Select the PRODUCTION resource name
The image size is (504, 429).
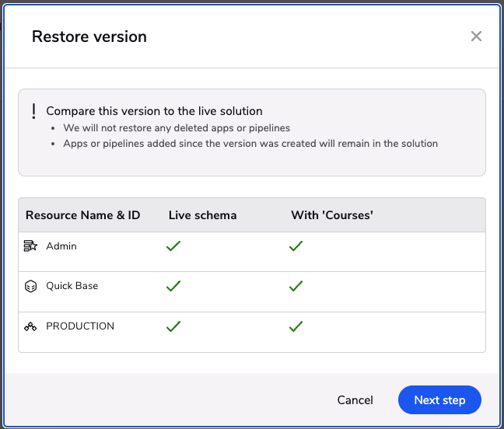point(80,326)
